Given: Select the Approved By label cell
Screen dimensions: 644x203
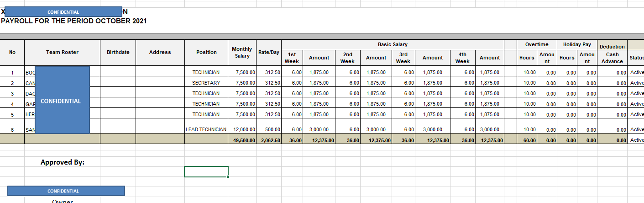Looking at the screenshot, I should (x=62, y=162).
